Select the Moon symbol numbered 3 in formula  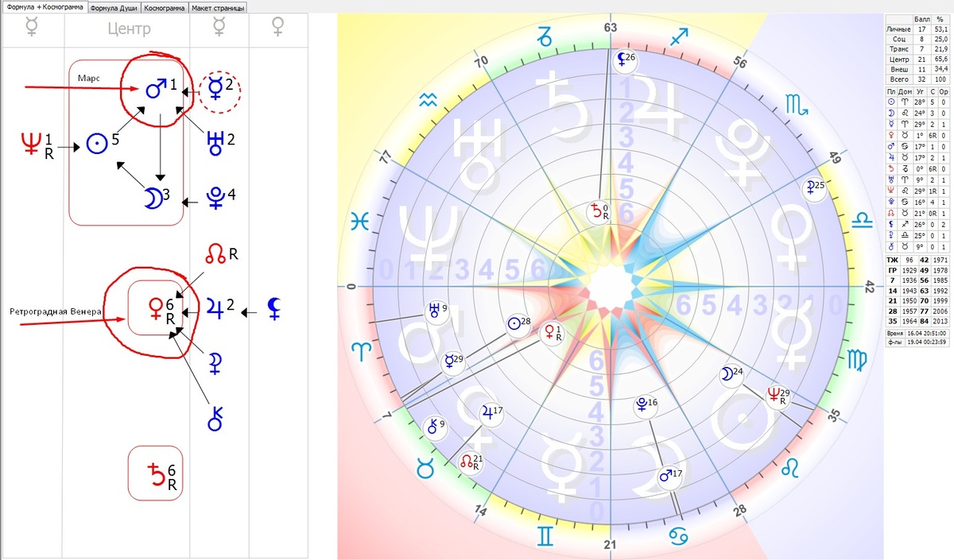(x=151, y=199)
